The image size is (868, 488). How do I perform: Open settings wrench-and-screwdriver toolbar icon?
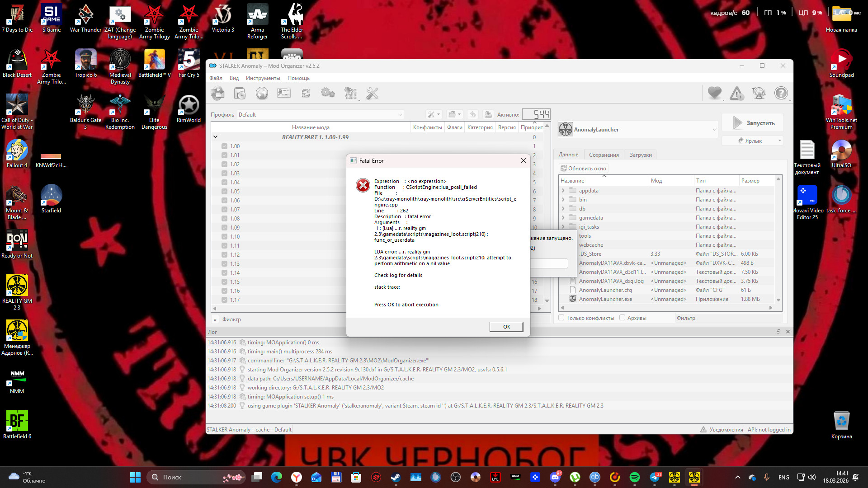tap(372, 94)
